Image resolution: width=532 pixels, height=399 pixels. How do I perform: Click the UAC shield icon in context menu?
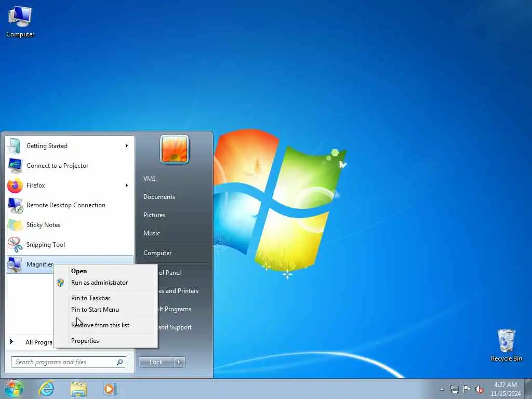pyautogui.click(x=60, y=283)
